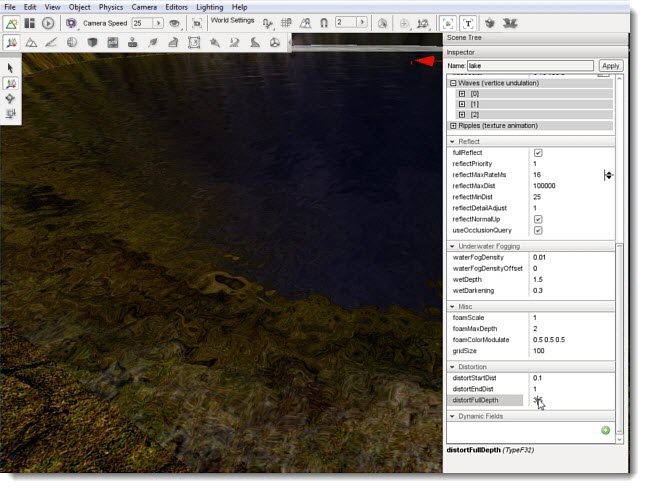Click the Apply button next to Name
Screen dimensions: 645x488
[x=610, y=66]
